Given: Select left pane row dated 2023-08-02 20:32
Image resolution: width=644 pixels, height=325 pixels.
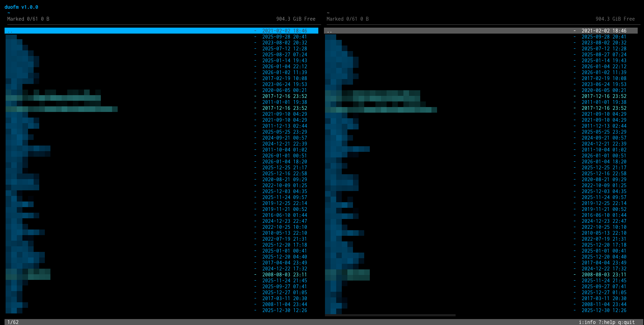Looking at the screenshot, I should pyautogui.click(x=161, y=43).
